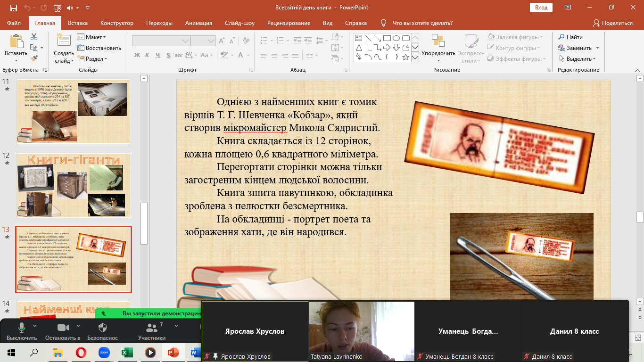Viewport: 644px width, 362px height.
Task: Select slide 11 thumbnail in slide panel
Action: (74, 111)
